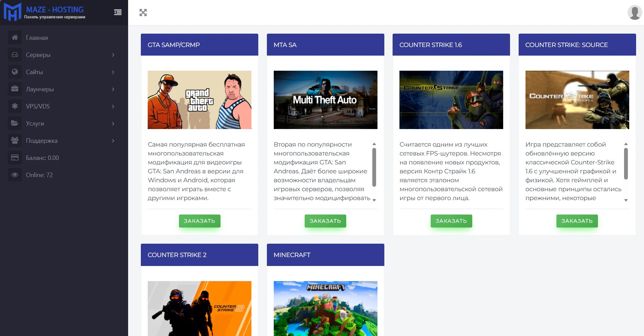Click the globe icon beside Сайты
Screen dimensions: 644x336
click(x=15, y=72)
